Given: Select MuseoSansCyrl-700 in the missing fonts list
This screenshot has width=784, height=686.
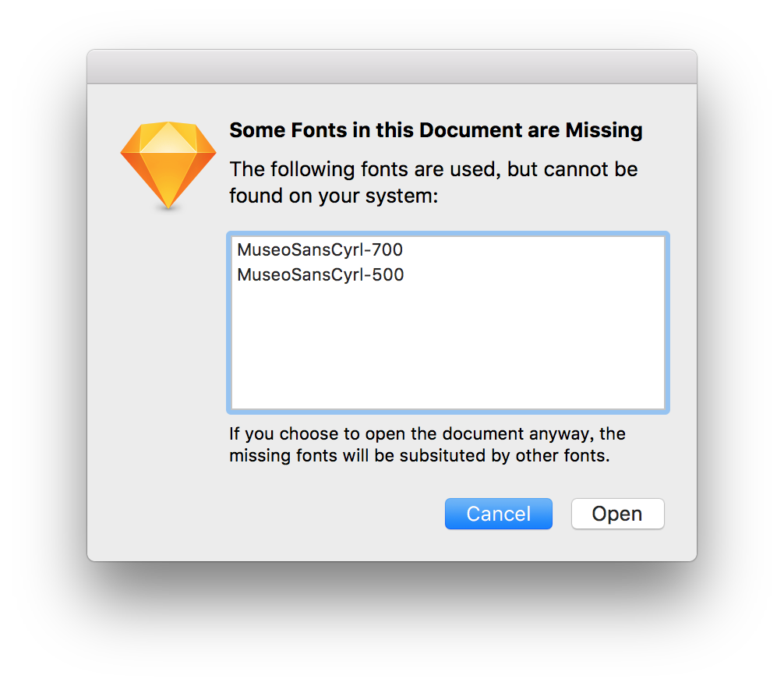Looking at the screenshot, I should [320, 250].
